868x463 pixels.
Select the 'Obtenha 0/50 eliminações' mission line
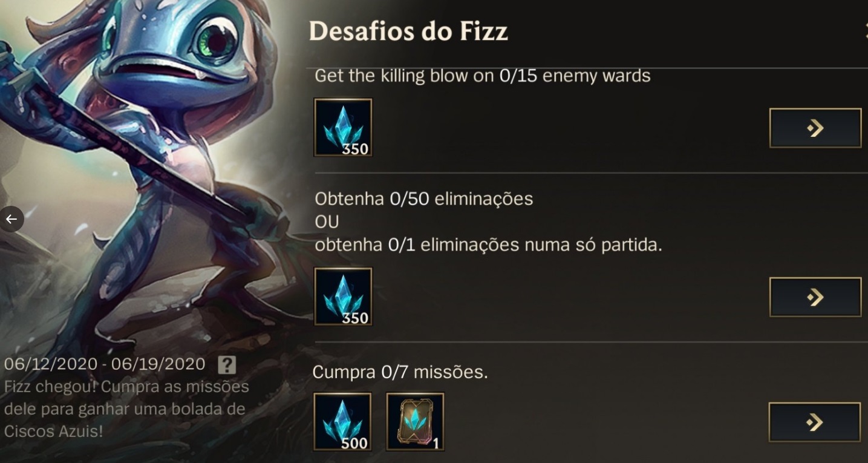pos(423,199)
